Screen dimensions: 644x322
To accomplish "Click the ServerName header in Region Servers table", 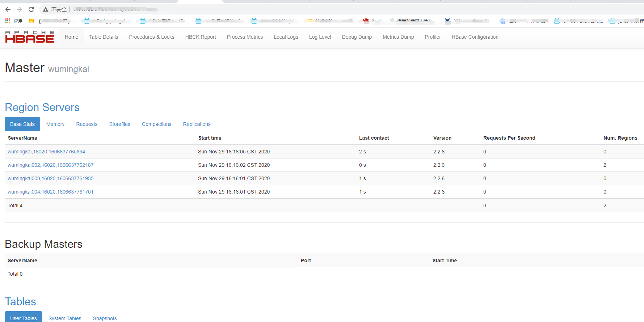I will click(22, 138).
